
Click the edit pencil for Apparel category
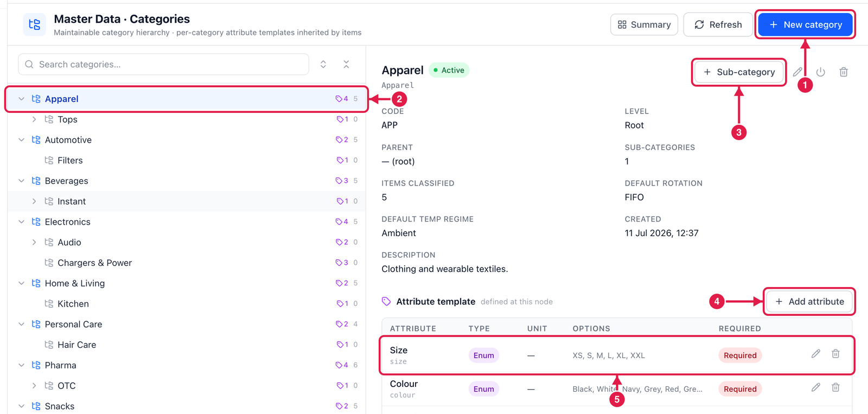click(797, 72)
